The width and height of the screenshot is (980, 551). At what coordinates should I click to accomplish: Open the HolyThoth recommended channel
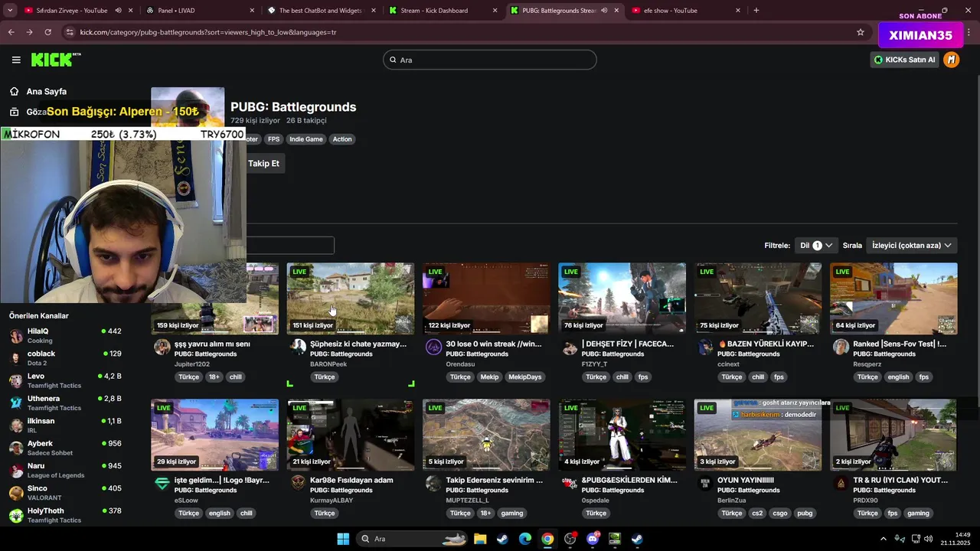pyautogui.click(x=66, y=515)
